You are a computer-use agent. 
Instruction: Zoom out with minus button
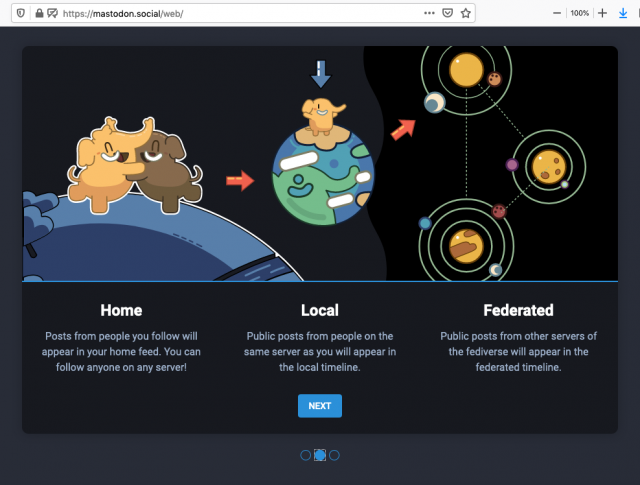(557, 13)
